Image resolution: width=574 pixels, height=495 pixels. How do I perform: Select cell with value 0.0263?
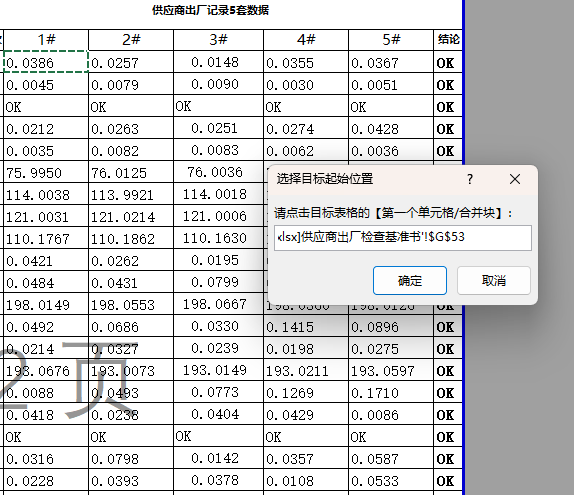click(x=131, y=128)
